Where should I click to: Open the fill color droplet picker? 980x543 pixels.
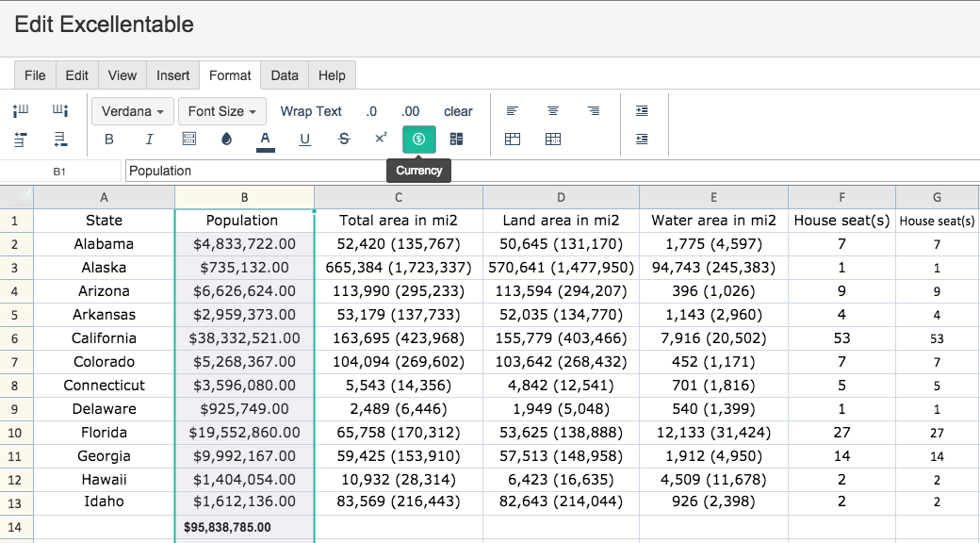[226, 140]
